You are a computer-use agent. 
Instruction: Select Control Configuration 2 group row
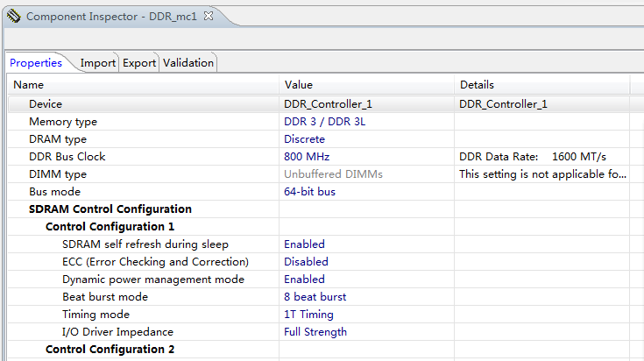[110, 350]
